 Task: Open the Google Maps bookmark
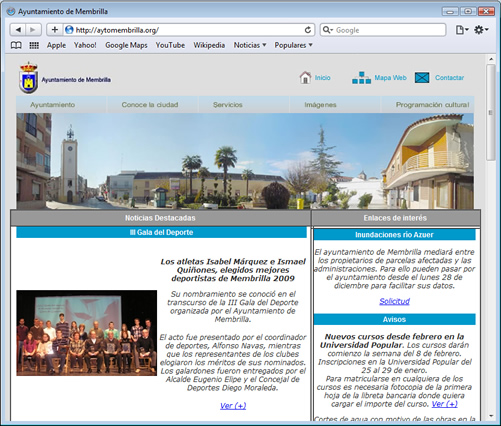(126, 45)
